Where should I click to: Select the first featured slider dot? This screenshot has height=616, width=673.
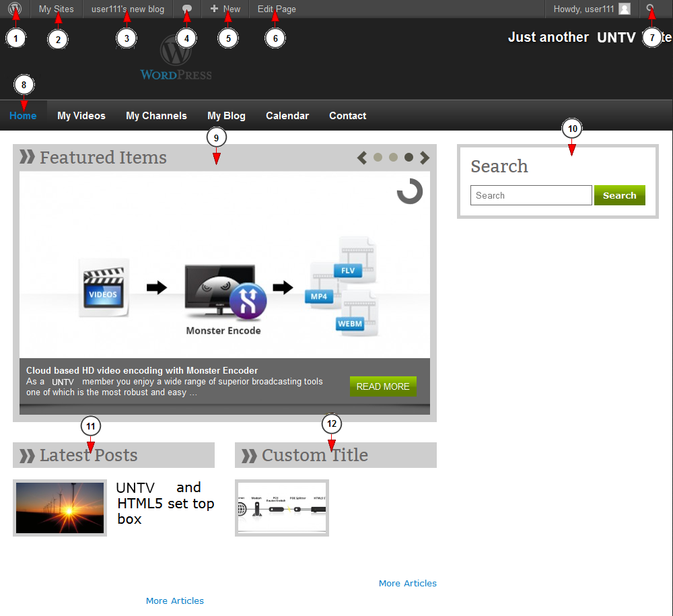(378, 158)
